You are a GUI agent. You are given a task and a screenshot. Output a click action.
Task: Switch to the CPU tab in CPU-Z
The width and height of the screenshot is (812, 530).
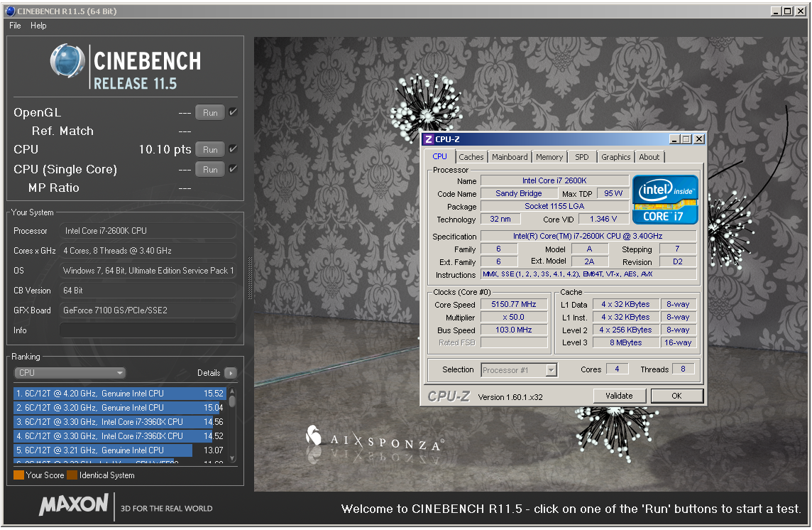pyautogui.click(x=439, y=156)
